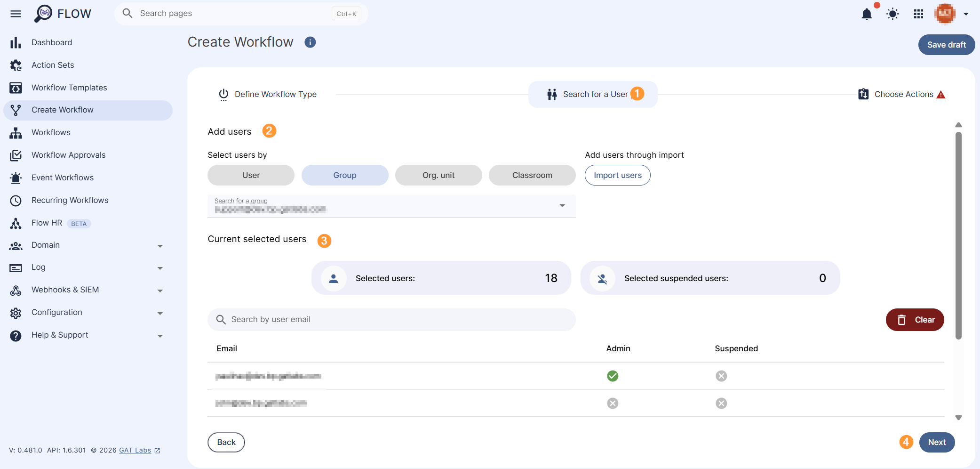Click Save draft button
The image size is (980, 469).
947,45
